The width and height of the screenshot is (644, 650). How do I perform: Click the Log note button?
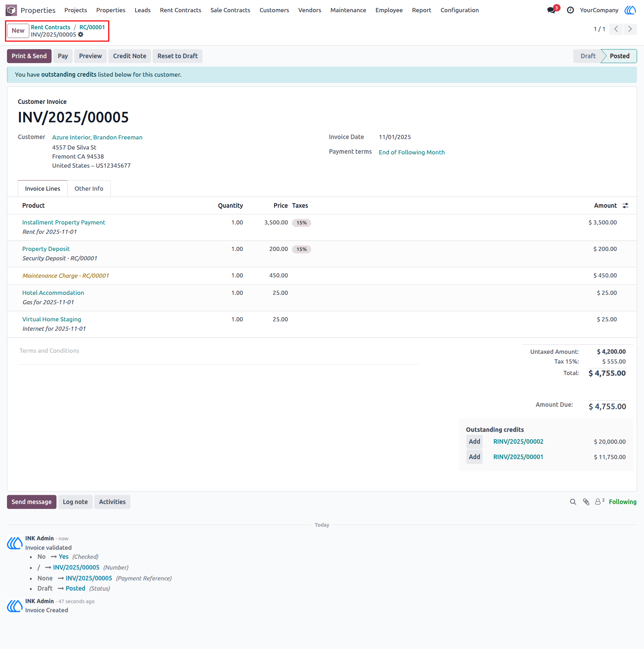[x=75, y=502]
